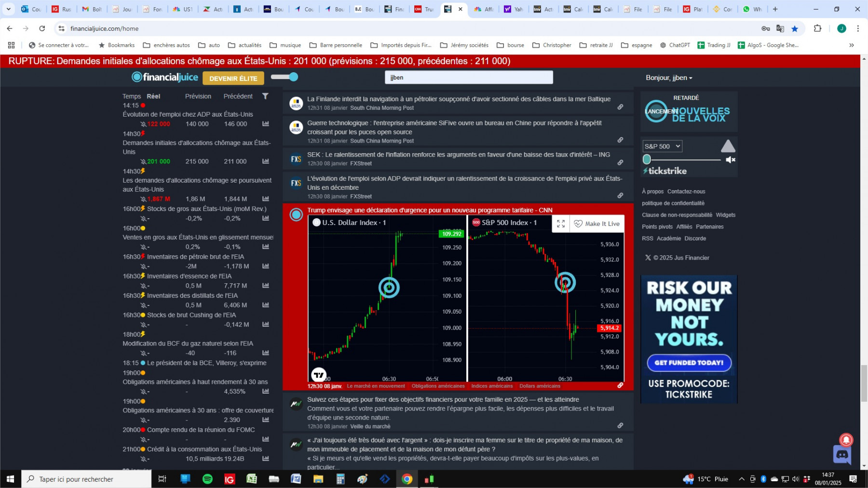Click the TradingView logo on dollar chart

(x=319, y=374)
